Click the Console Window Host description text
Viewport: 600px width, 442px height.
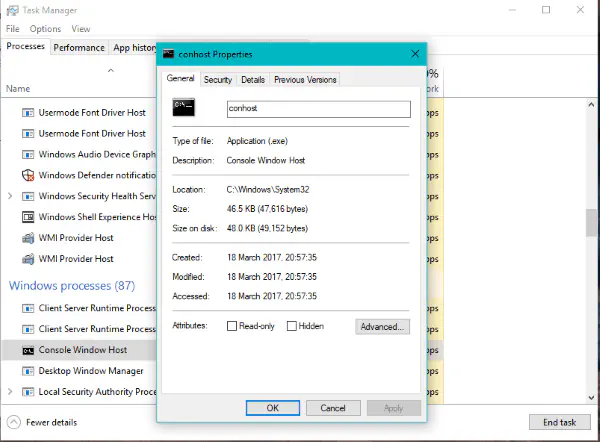[266, 160]
